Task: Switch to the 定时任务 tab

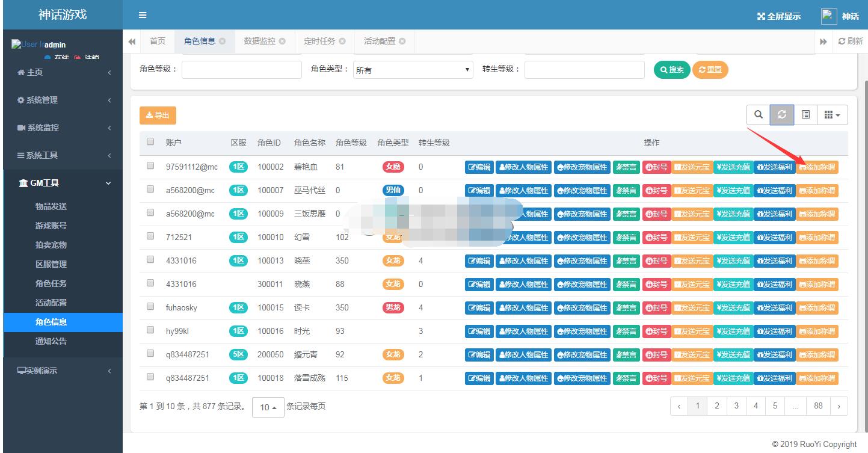Action: (319, 41)
